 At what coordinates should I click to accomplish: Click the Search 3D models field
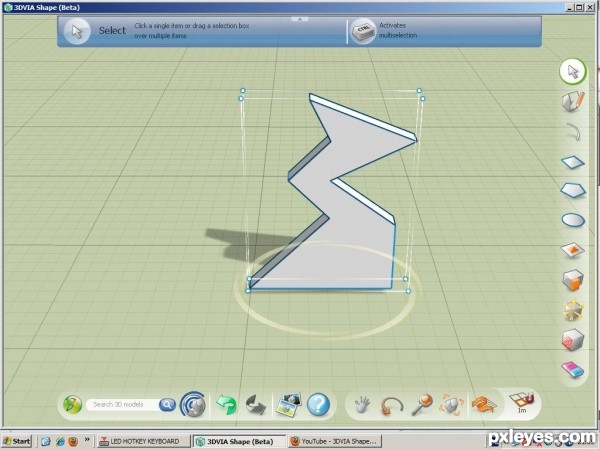click(122, 405)
